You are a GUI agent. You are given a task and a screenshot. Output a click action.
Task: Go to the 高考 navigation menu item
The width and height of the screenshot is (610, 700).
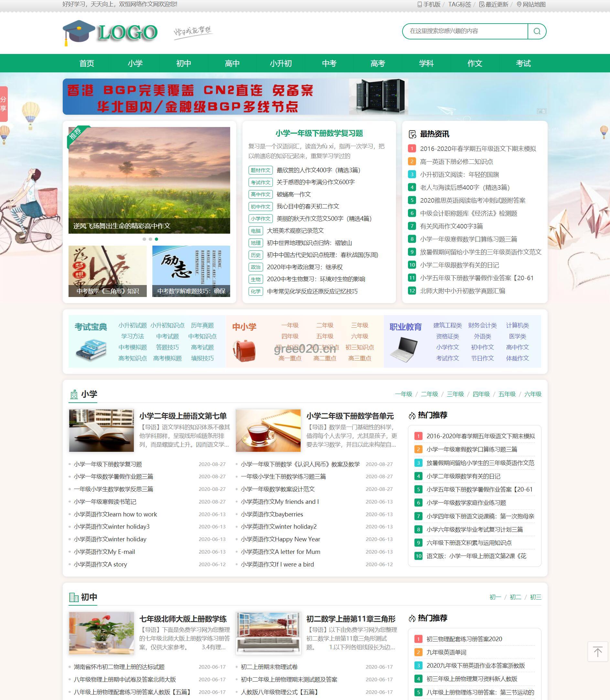(x=378, y=63)
